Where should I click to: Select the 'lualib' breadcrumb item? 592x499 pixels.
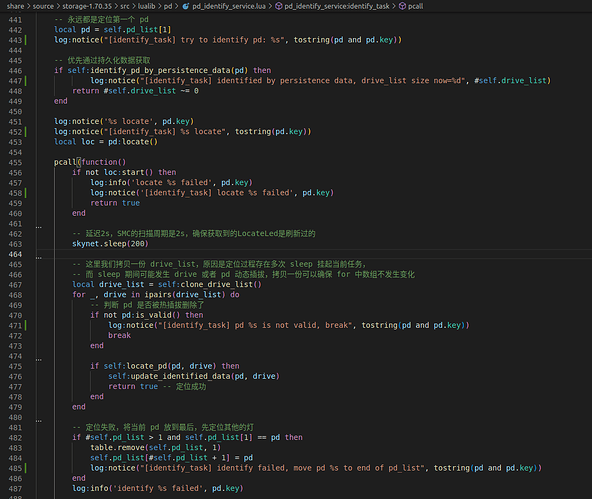click(x=146, y=6)
